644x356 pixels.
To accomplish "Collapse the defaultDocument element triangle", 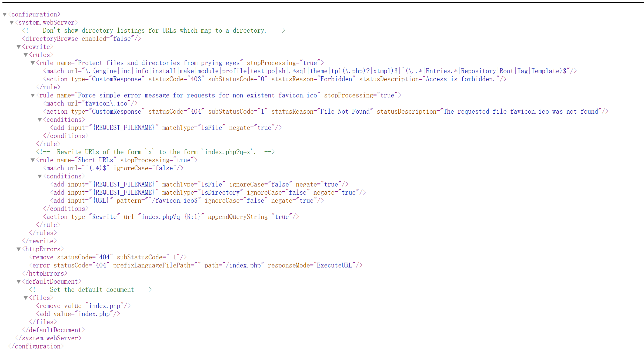I will click(19, 282).
